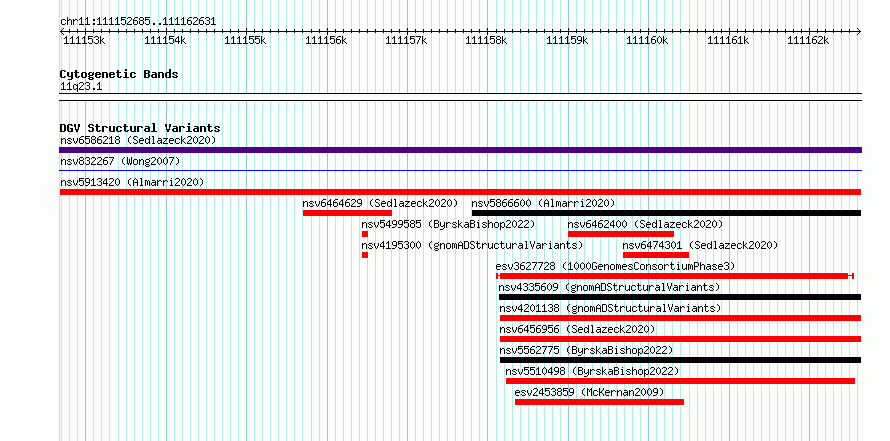Viewport: 890px width, 441px height.
Task: Click the black nsv5562775 variant bar
Action: (x=681, y=360)
